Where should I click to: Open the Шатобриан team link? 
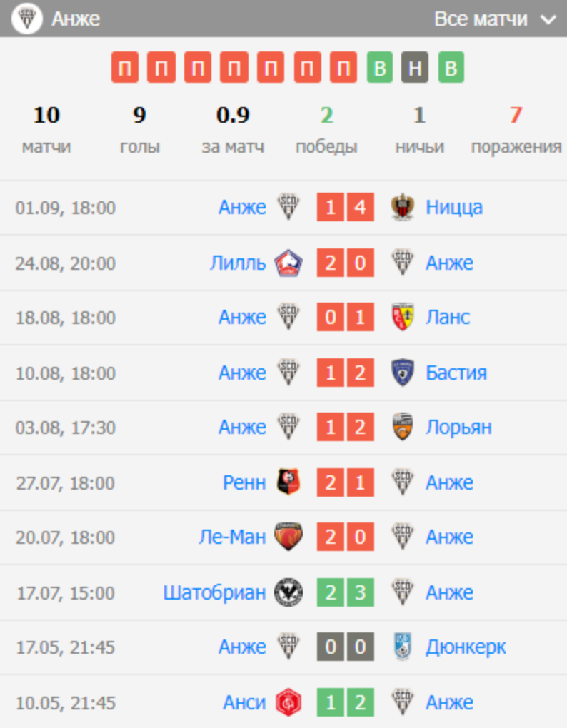tap(214, 593)
